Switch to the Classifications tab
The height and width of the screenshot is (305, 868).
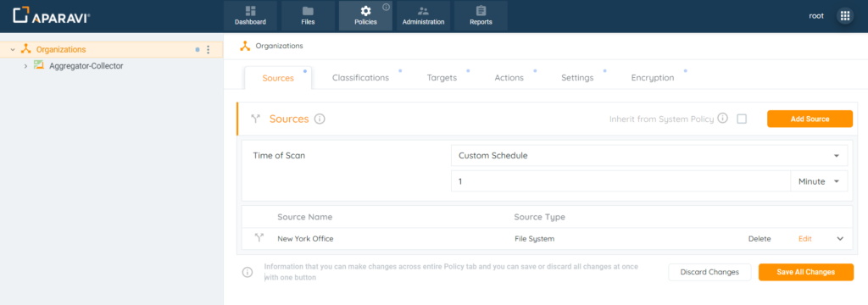coord(360,77)
